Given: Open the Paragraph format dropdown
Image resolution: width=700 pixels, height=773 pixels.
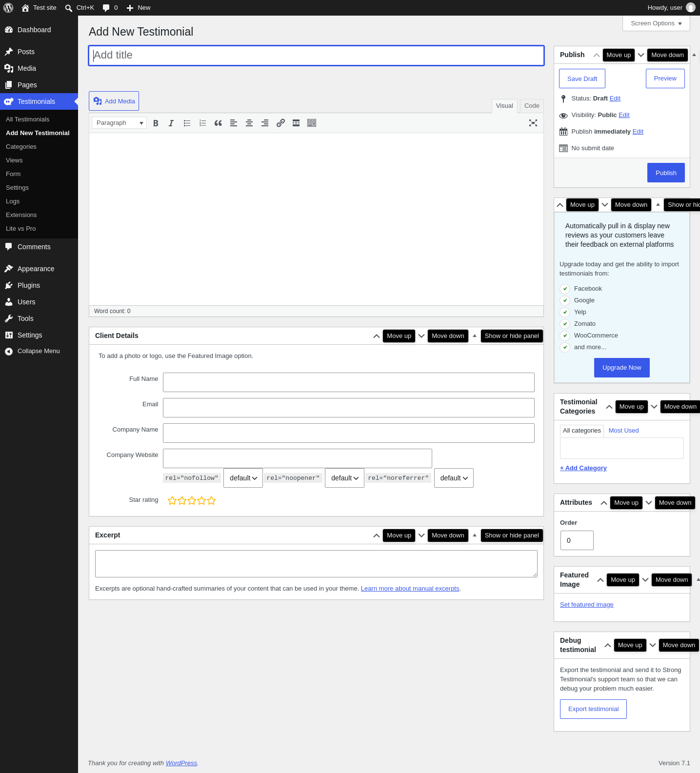Looking at the screenshot, I should click(x=120, y=123).
